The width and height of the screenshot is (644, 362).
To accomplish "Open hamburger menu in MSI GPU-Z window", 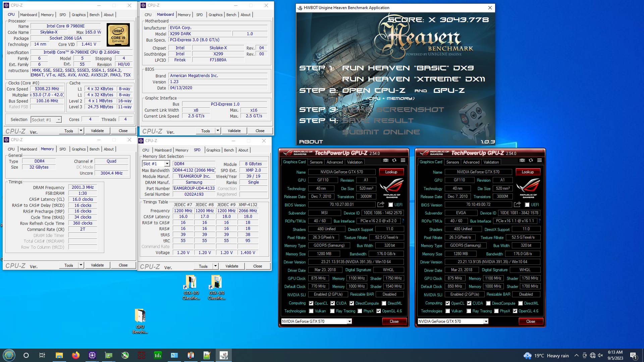I will pos(403,161).
